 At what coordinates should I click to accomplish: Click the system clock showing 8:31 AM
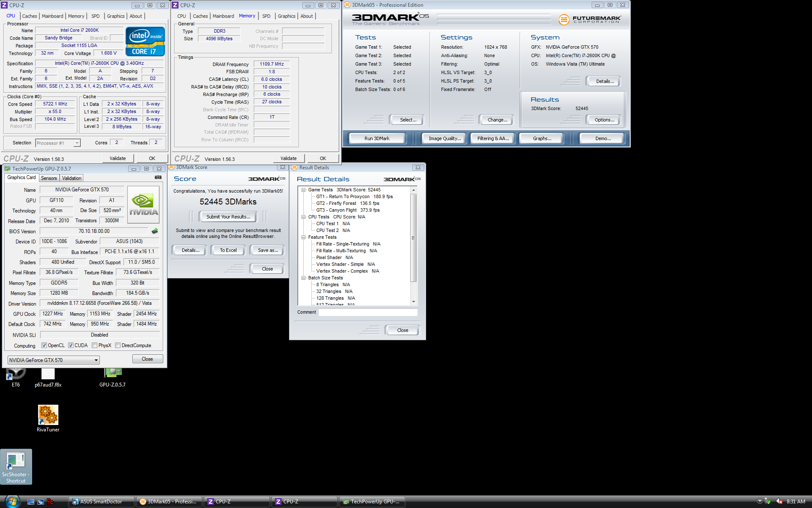tap(796, 502)
